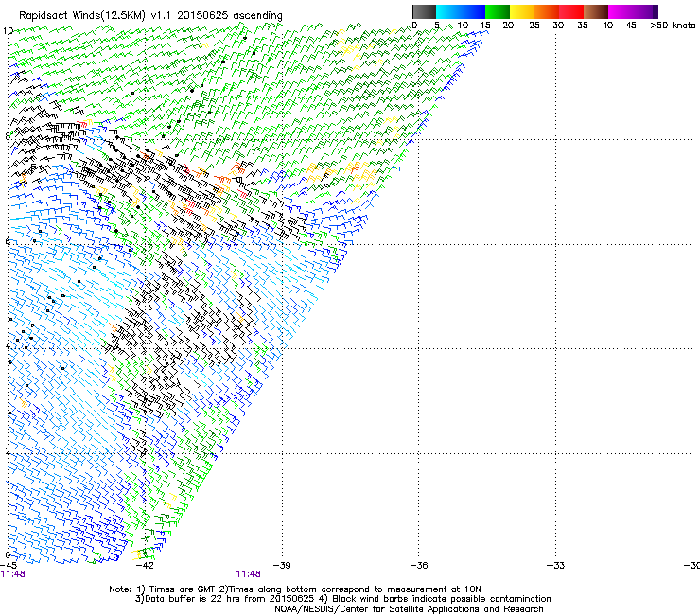The image size is (700, 615).
Task: Click the blue 10-15 knots legend swatch
Action: (473, 11)
